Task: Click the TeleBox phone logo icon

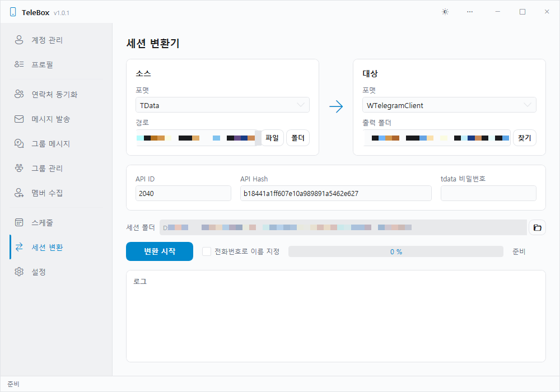Action: click(x=13, y=12)
